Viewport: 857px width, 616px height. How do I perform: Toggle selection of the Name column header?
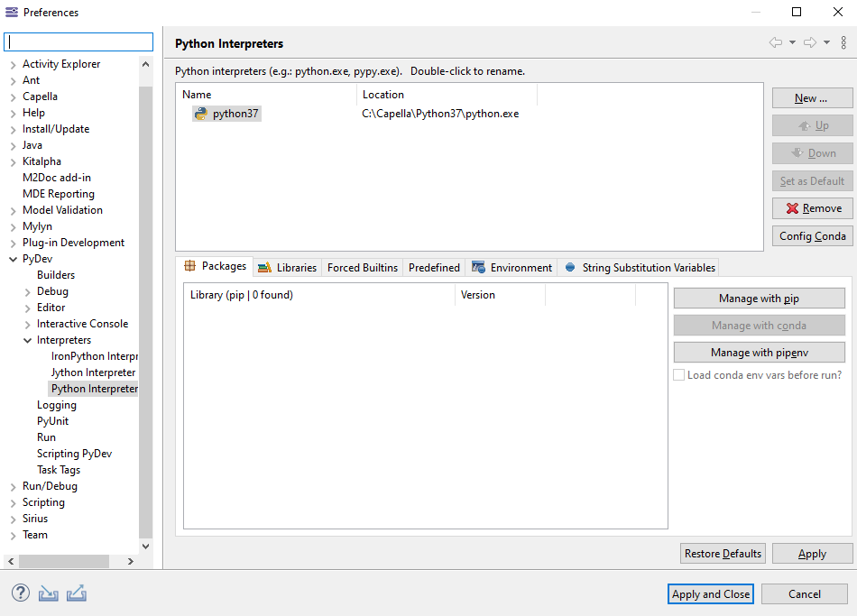coord(198,94)
